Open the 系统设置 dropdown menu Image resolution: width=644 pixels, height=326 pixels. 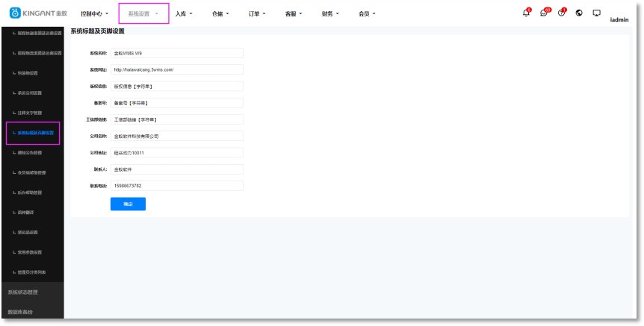(x=143, y=13)
